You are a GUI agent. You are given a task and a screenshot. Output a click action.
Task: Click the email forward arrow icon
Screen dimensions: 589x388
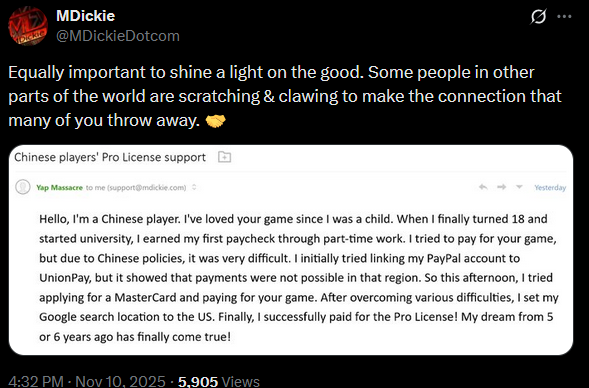(x=501, y=187)
